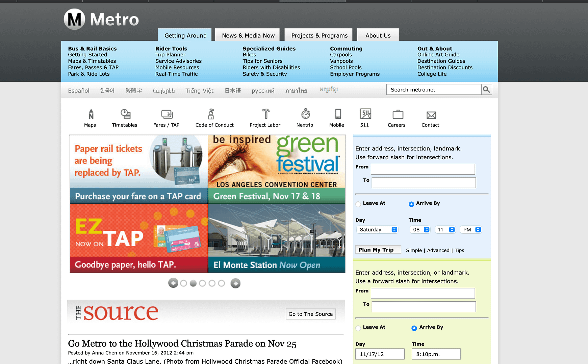Open the El Monte Station banner

click(277, 239)
